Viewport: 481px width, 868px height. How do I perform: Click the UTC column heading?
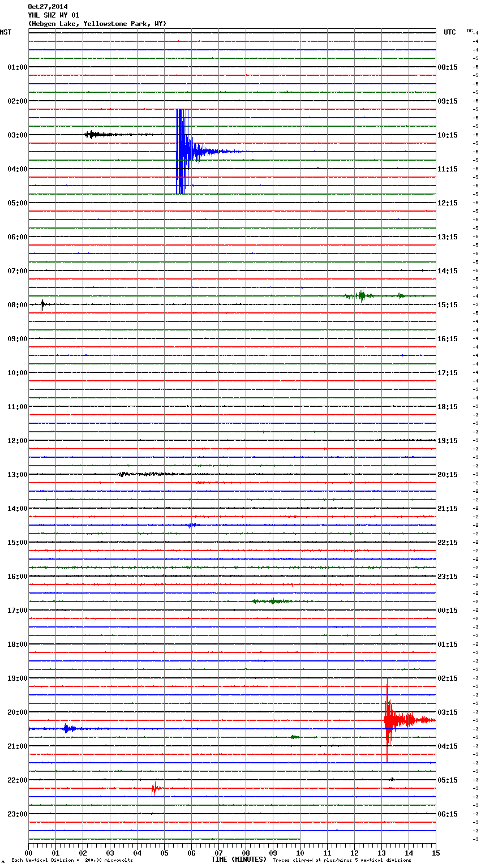pyautogui.click(x=450, y=32)
